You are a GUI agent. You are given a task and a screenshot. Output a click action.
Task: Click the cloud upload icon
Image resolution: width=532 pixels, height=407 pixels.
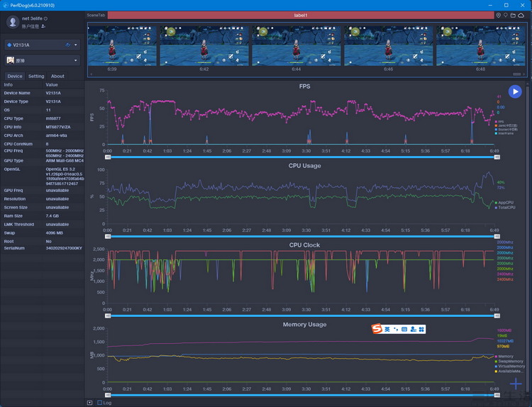(x=521, y=16)
